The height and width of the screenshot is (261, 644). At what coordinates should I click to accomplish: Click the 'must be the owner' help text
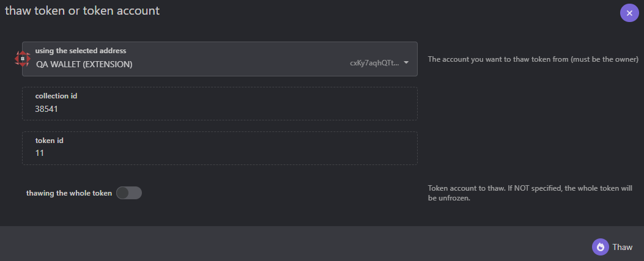point(604,59)
